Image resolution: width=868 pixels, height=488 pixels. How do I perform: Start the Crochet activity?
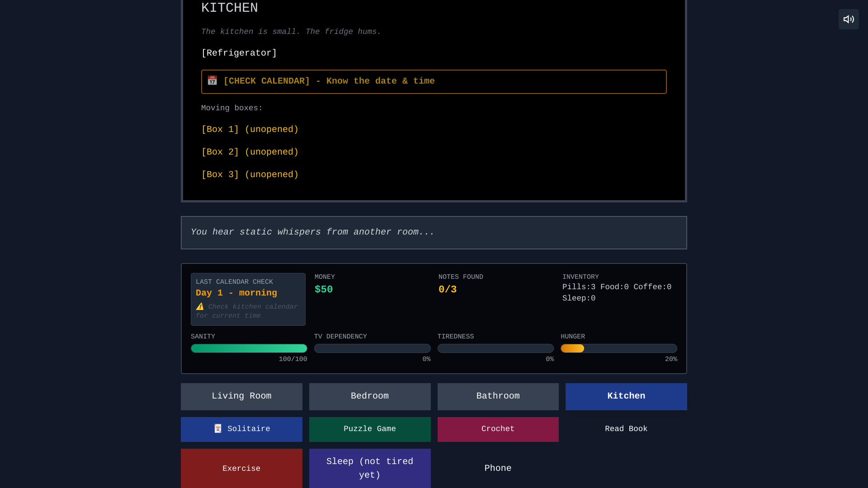point(498,429)
